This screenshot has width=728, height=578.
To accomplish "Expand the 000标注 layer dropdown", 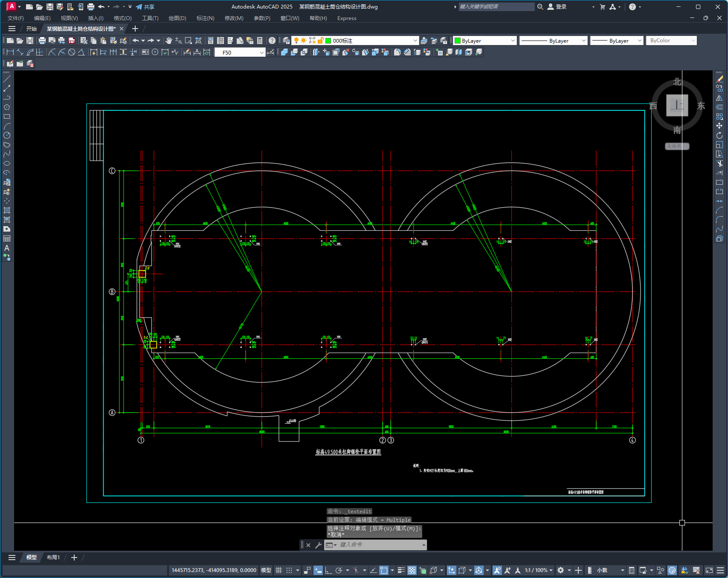I will click(415, 41).
